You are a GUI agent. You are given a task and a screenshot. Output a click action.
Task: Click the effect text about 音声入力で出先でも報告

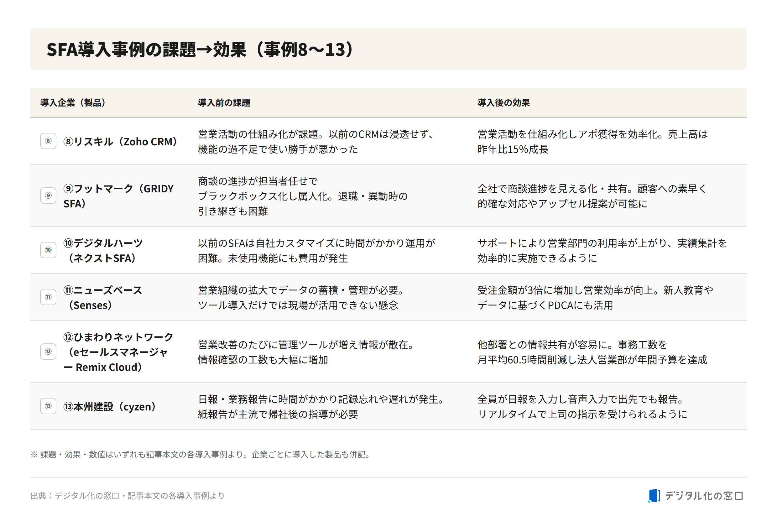click(582, 407)
